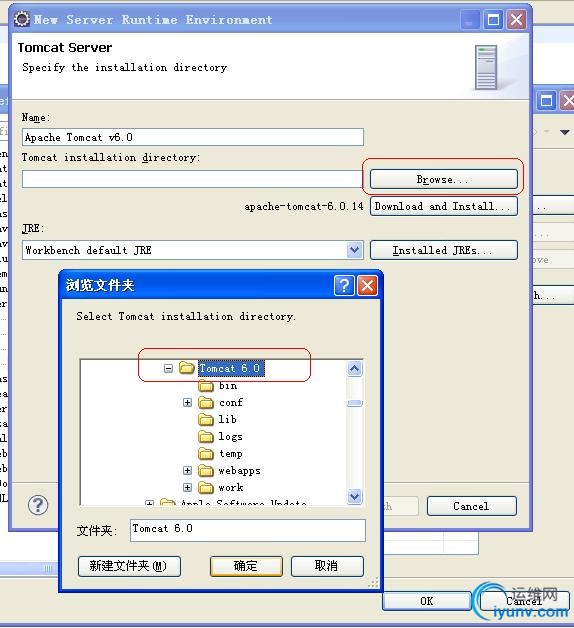Click the Tomcat installation directory field
The width and height of the screenshot is (574, 628).
pos(193,179)
